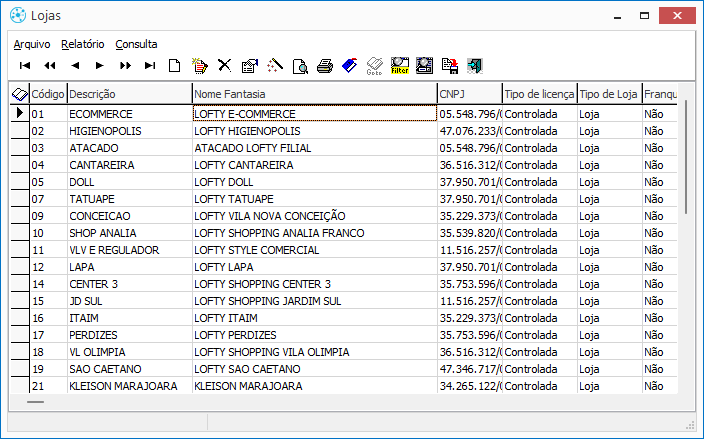Go to the first record

point(25,66)
